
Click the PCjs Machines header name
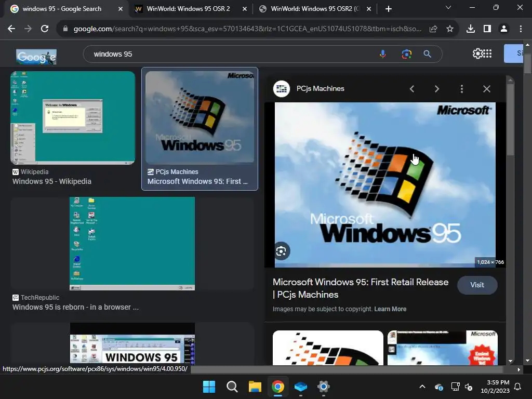pyautogui.click(x=320, y=88)
